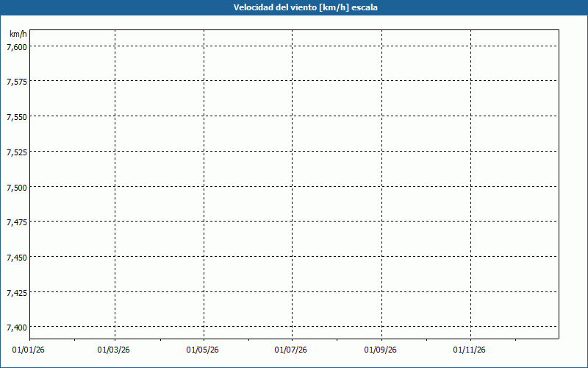
Task: Click the 7,500 y-axis value
Action: pyautogui.click(x=16, y=188)
